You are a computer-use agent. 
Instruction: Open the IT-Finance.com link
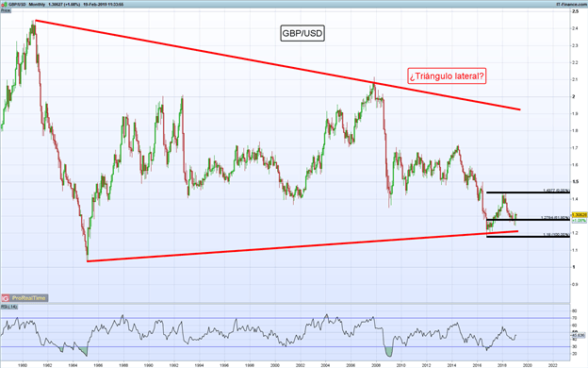[x=571, y=4]
